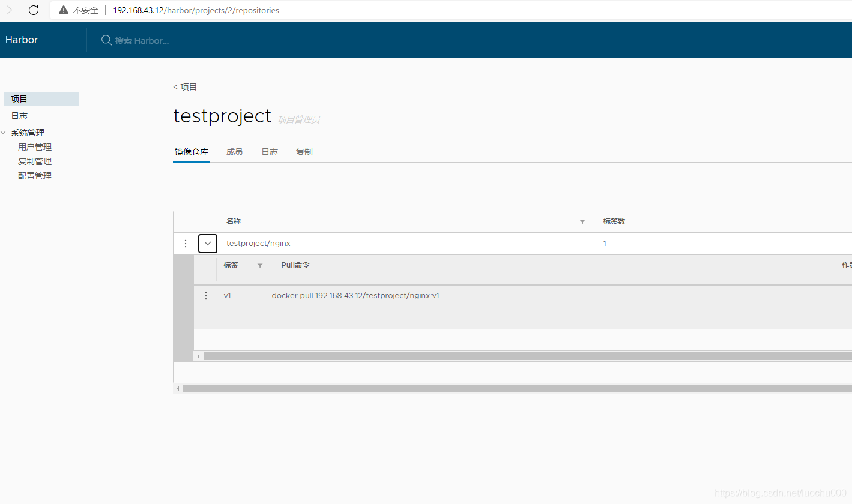Click left arrow of outer horizontal scrollbar
Viewport: 852px width, 504px height.
(178, 389)
